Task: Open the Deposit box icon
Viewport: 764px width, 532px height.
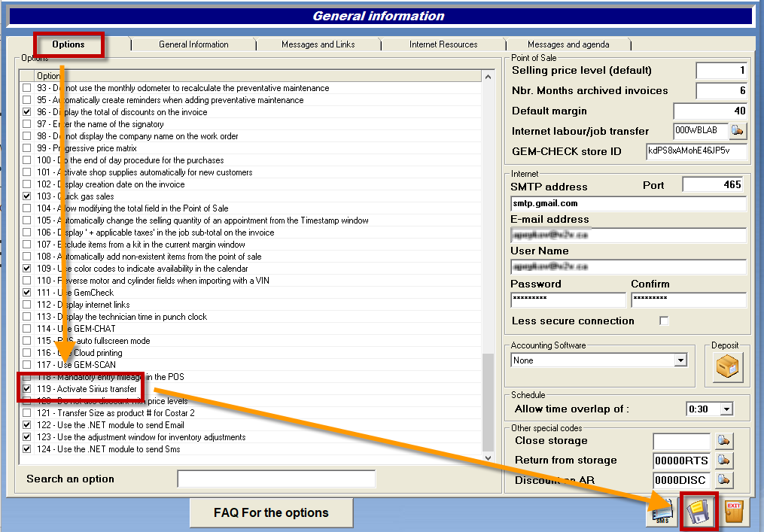Action: [727, 368]
